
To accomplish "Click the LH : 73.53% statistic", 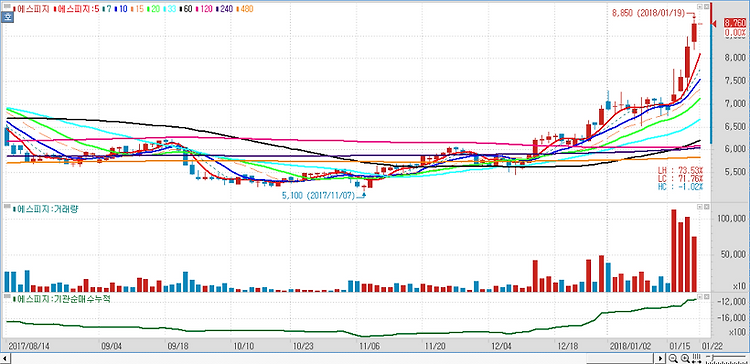I will pos(681,170).
